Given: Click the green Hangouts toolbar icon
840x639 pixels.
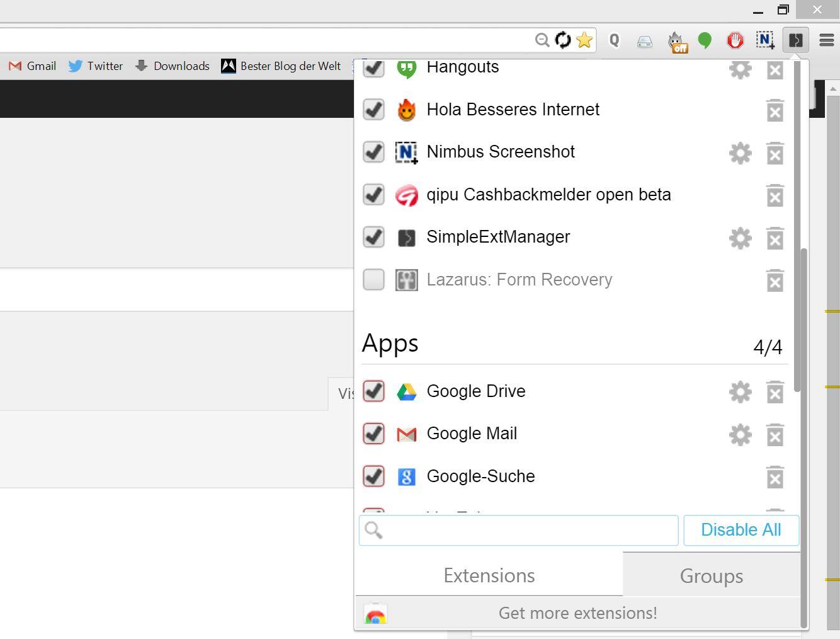Looking at the screenshot, I should [x=705, y=41].
